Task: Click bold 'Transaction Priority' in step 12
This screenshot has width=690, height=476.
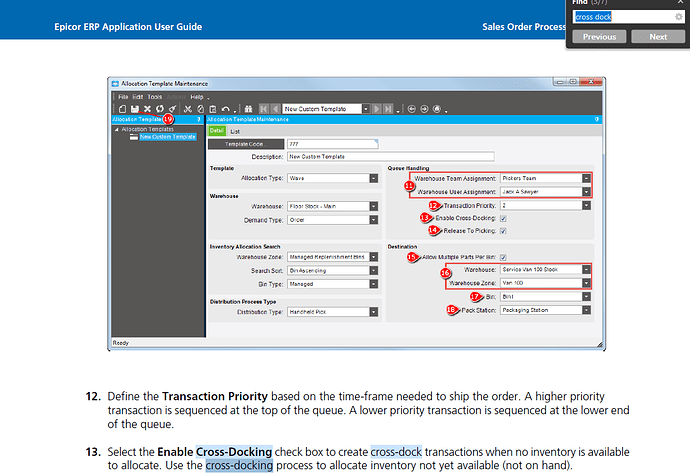Action: coord(215,396)
